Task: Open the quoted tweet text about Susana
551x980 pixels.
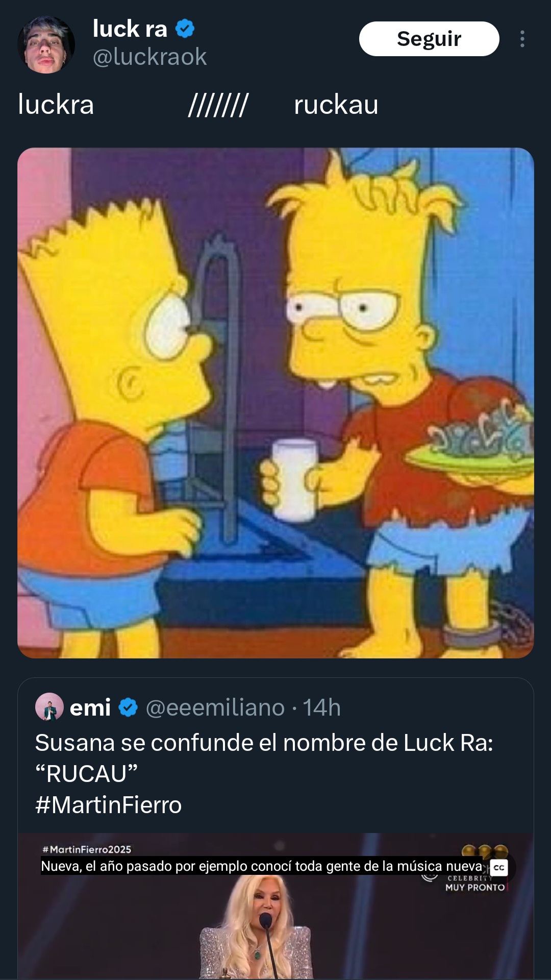Action: (264, 758)
